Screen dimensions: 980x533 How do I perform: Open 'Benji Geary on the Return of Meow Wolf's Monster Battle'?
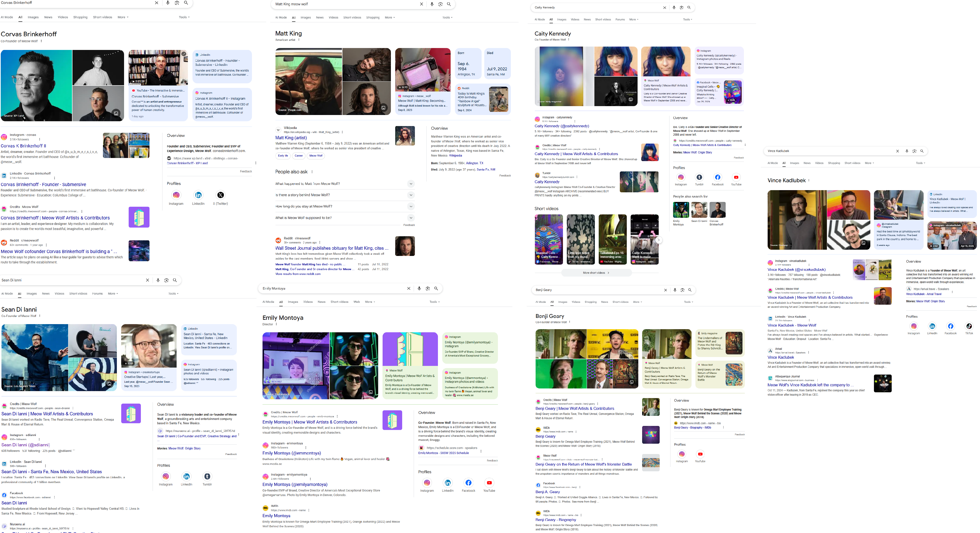tap(584, 465)
